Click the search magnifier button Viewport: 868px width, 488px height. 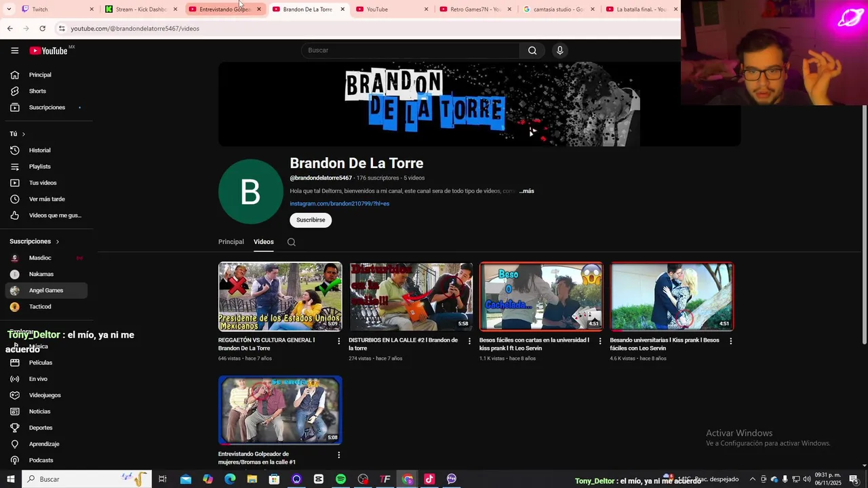coord(532,50)
